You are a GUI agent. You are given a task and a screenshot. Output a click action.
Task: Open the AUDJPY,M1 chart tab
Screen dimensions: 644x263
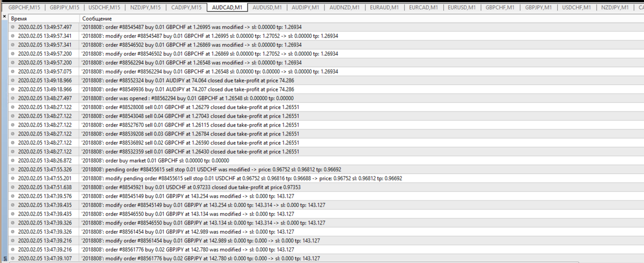(x=306, y=7)
